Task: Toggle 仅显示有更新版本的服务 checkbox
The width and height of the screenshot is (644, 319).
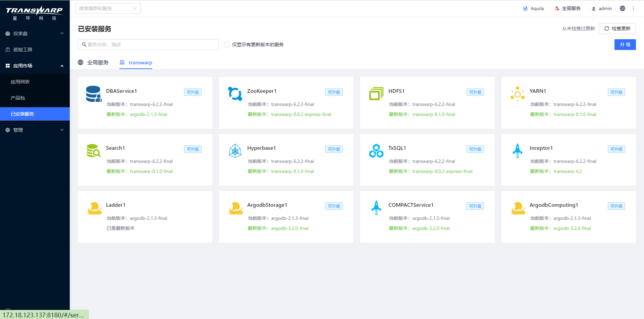Action: (x=227, y=45)
